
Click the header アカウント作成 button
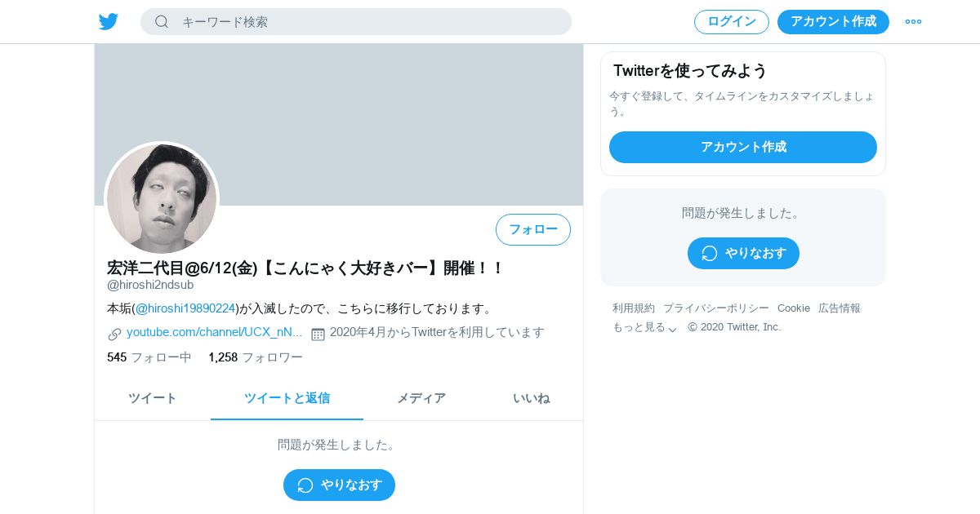(833, 22)
